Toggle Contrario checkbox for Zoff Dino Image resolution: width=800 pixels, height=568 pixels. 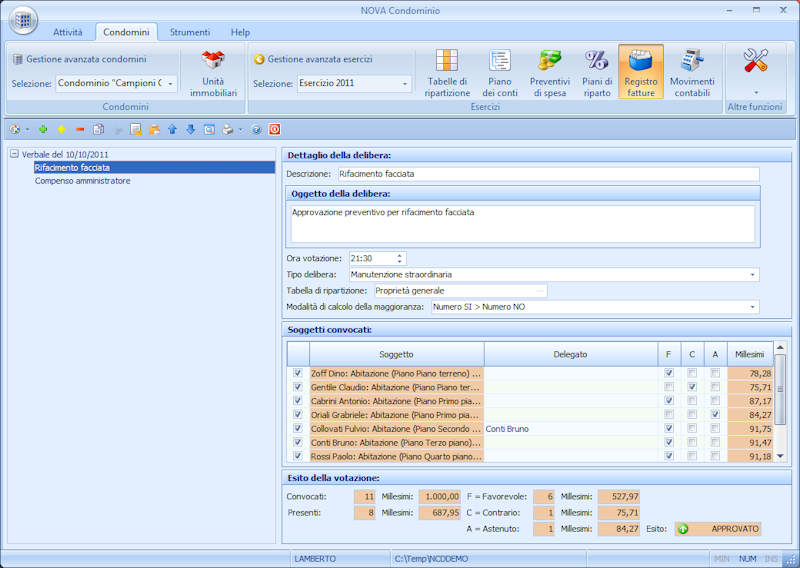(692, 373)
